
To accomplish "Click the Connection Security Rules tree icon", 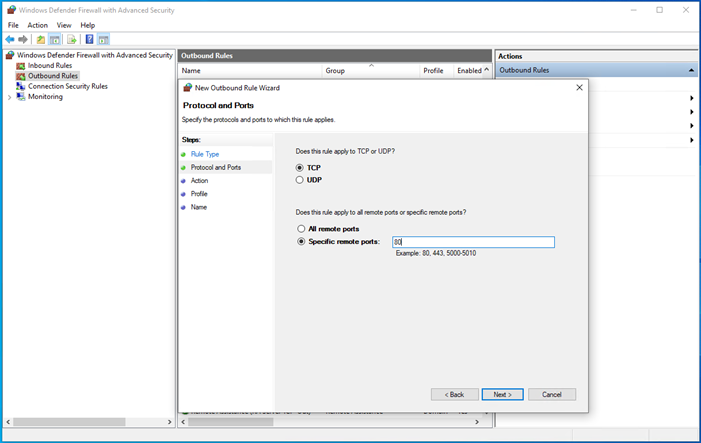I will coord(21,86).
